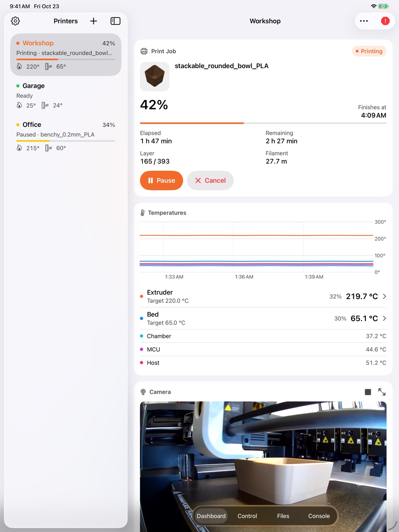The image size is (399, 532).
Task: Click the Camera webcam icon
Action: (143, 392)
